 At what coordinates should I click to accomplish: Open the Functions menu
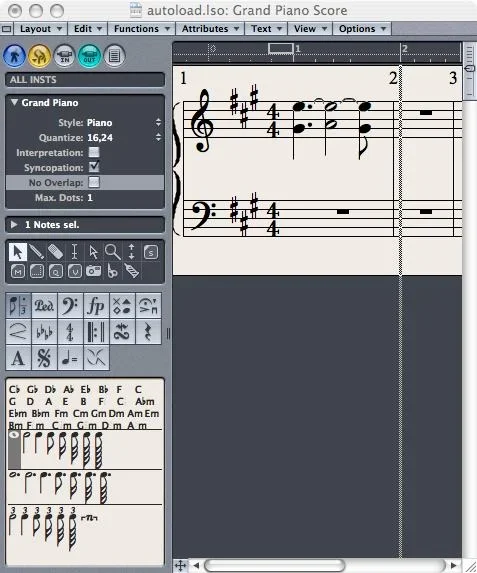pos(141,29)
